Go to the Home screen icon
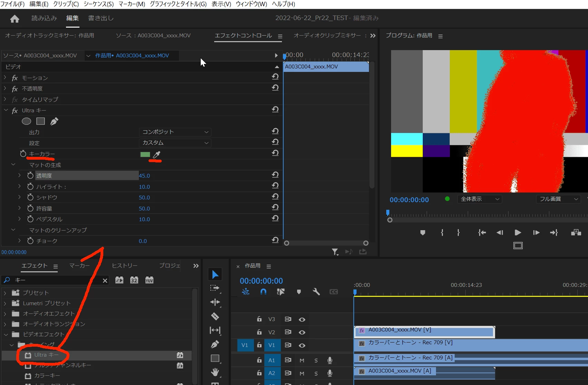Screen dimensions: 588x385 click(15, 19)
